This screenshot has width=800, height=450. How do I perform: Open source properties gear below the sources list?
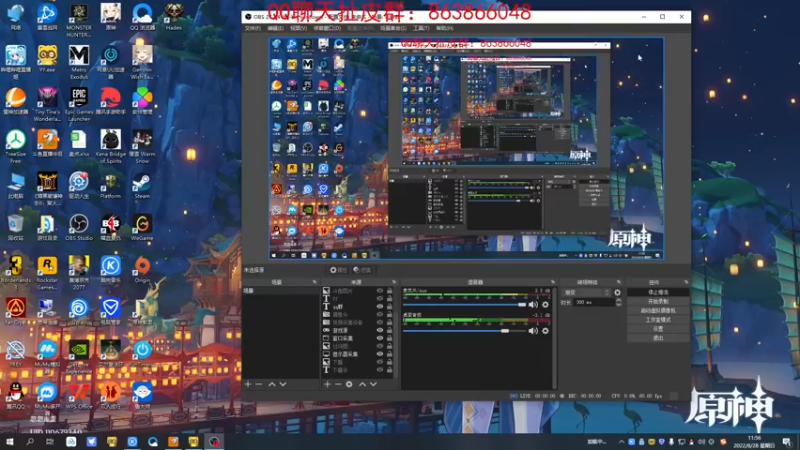(349, 384)
